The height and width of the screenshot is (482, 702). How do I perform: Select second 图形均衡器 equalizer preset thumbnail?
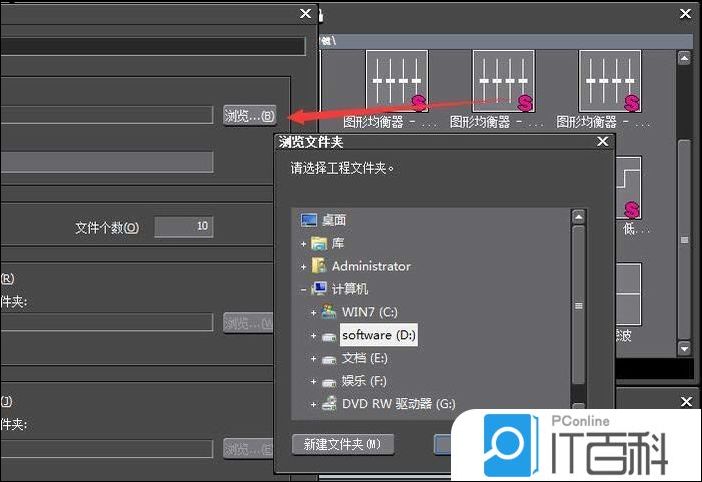coord(503,81)
